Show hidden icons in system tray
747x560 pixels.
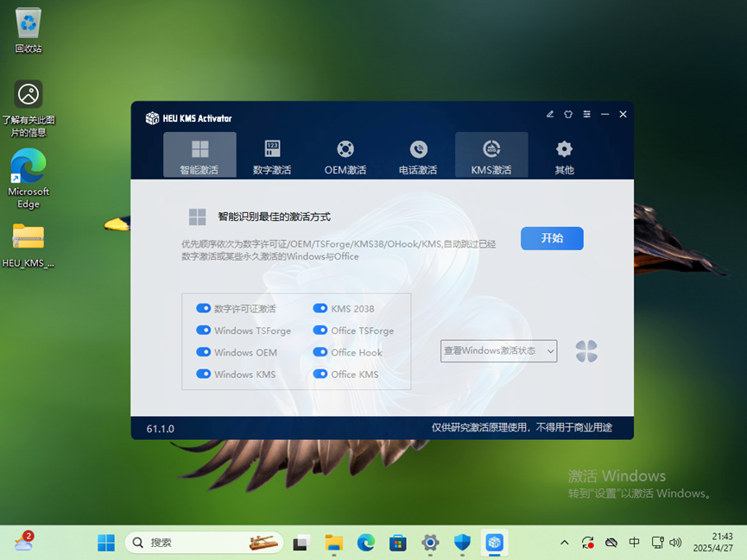(x=565, y=543)
